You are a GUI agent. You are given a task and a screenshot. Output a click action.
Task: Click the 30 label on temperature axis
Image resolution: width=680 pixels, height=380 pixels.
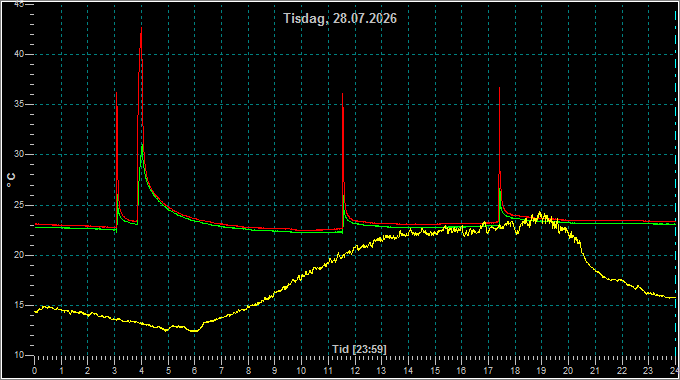18,154
